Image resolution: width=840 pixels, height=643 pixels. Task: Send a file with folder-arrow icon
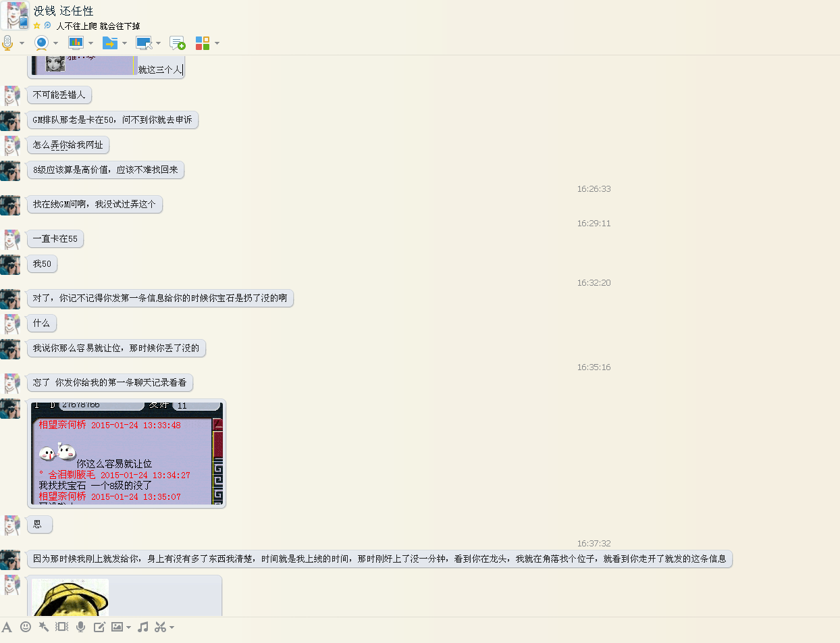110,43
